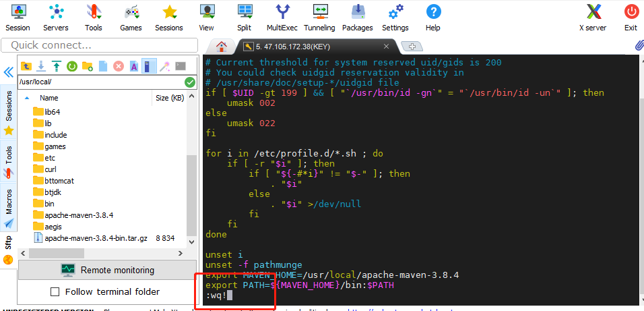This screenshot has width=644, height=311.
Task: Open the Sessions star toolbar button
Action: pos(169,18)
